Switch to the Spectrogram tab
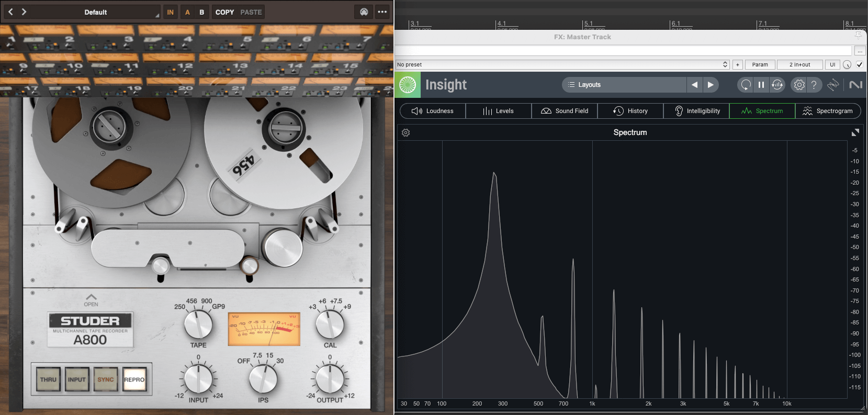 point(828,111)
